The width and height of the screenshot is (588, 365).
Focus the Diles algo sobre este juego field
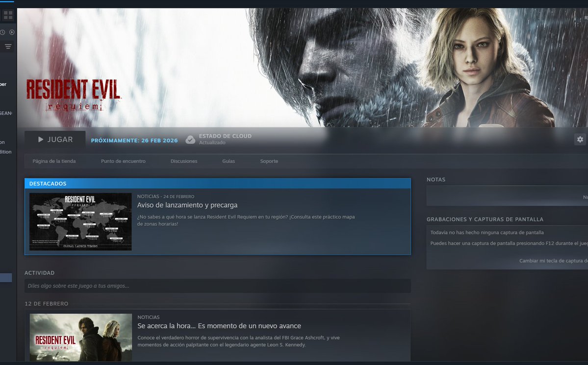218,286
